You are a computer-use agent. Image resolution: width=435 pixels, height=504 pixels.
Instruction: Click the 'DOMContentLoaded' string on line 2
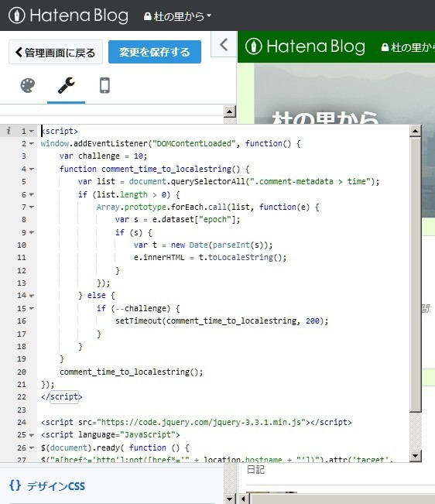point(194,143)
